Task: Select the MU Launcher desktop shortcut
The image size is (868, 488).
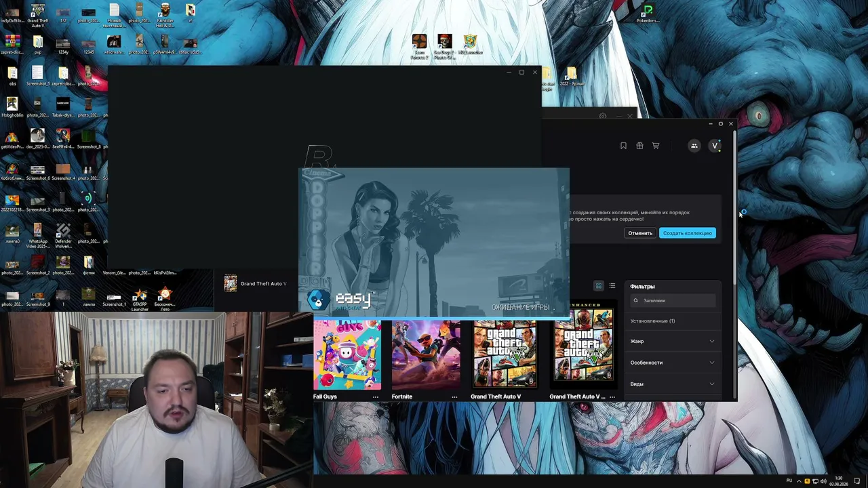Action: (470, 46)
